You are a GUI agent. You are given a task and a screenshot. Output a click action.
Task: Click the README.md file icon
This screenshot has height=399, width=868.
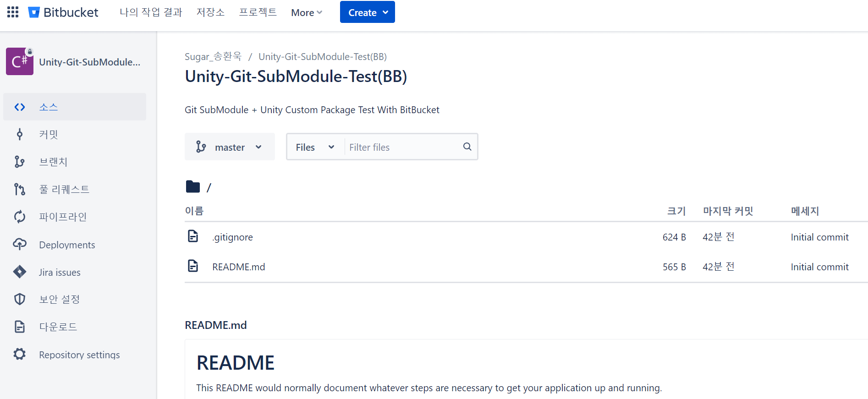(x=193, y=266)
